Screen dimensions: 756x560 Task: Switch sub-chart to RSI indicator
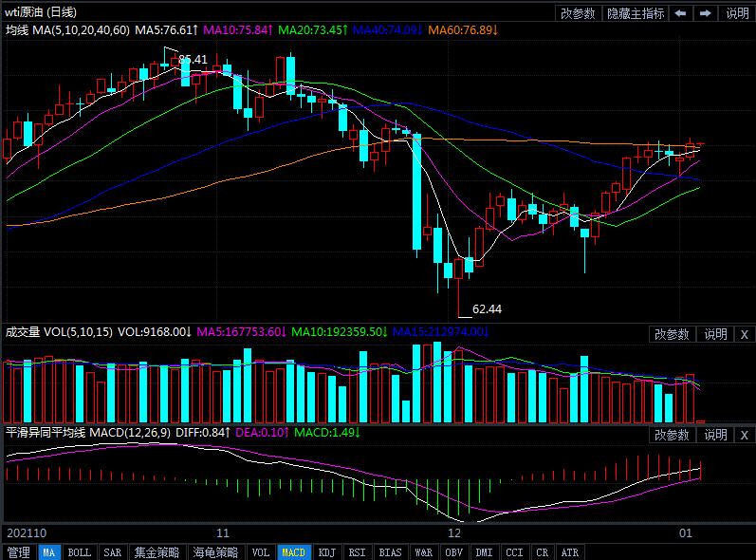coord(357,552)
